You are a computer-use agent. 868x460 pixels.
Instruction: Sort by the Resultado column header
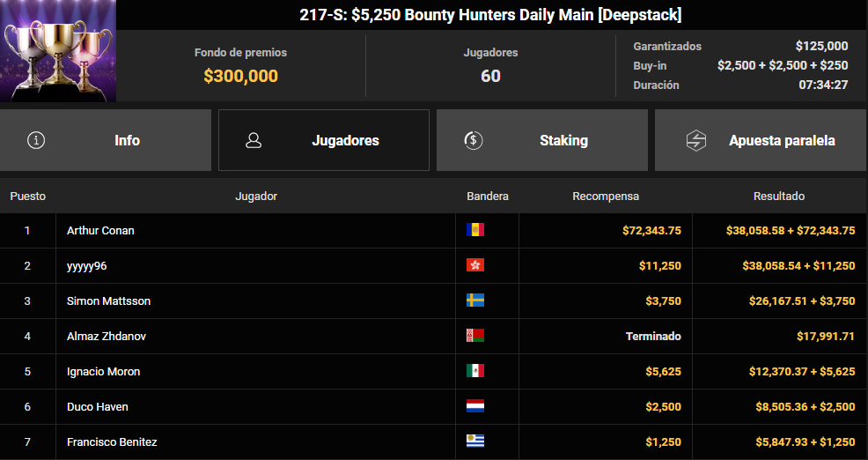779,197
